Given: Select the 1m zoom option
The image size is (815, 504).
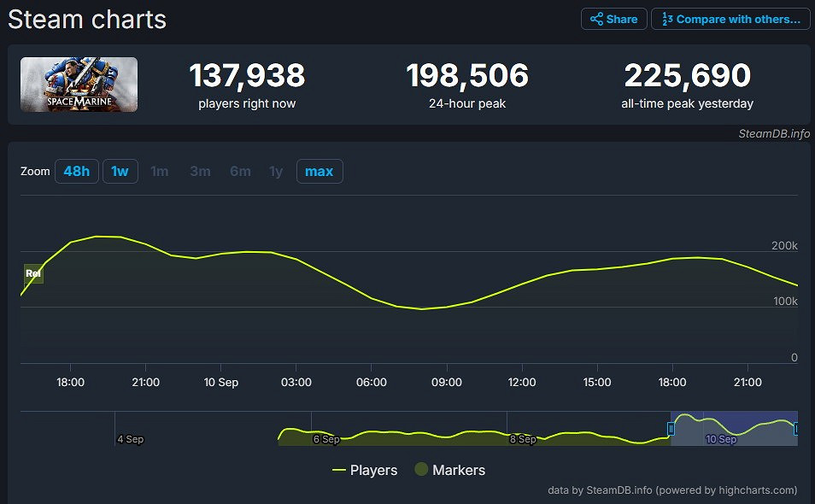Looking at the screenshot, I should click(x=160, y=171).
